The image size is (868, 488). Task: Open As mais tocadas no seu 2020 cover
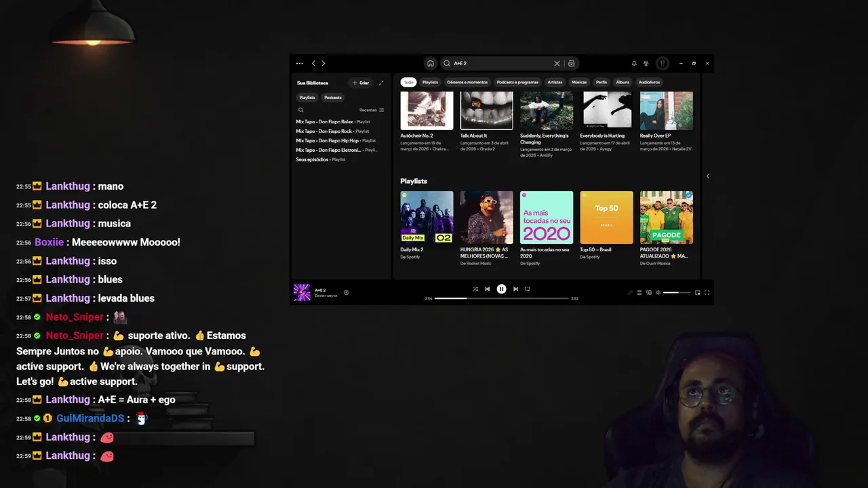tap(547, 218)
